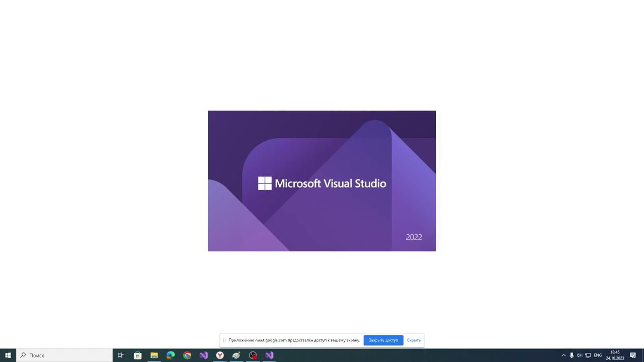Click Visual Studio icon next to Chrome
644x362 pixels.
(x=203, y=355)
